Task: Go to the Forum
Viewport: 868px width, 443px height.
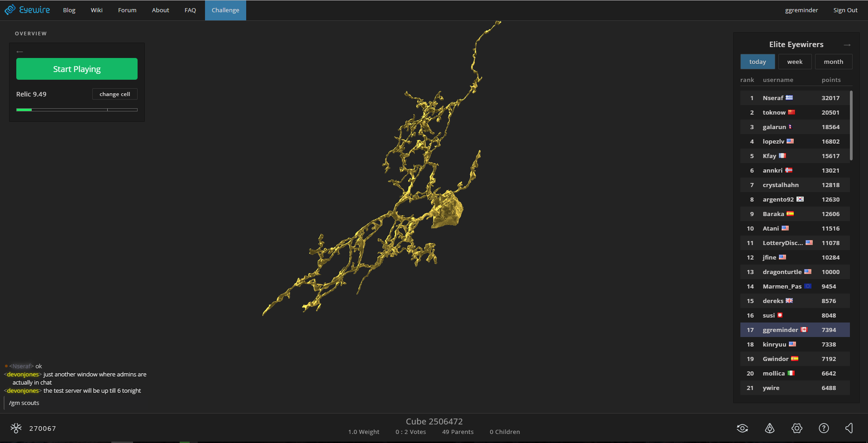Action: click(127, 10)
